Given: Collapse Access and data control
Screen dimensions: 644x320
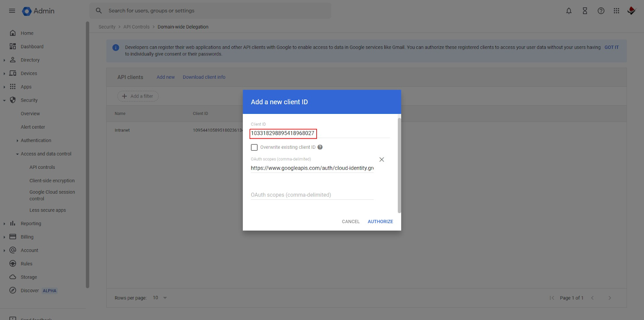Looking at the screenshot, I should (17, 154).
